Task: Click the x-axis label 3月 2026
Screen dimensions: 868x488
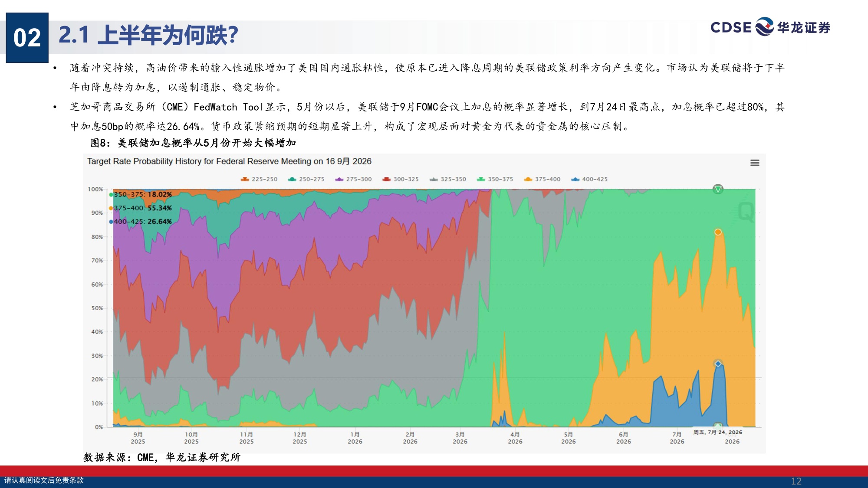Action: (x=460, y=438)
